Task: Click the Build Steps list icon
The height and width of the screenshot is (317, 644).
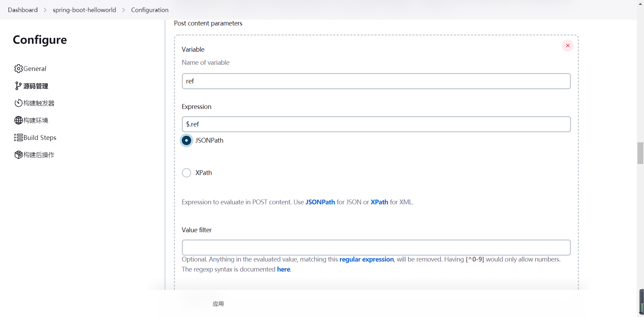Action: pyautogui.click(x=19, y=137)
